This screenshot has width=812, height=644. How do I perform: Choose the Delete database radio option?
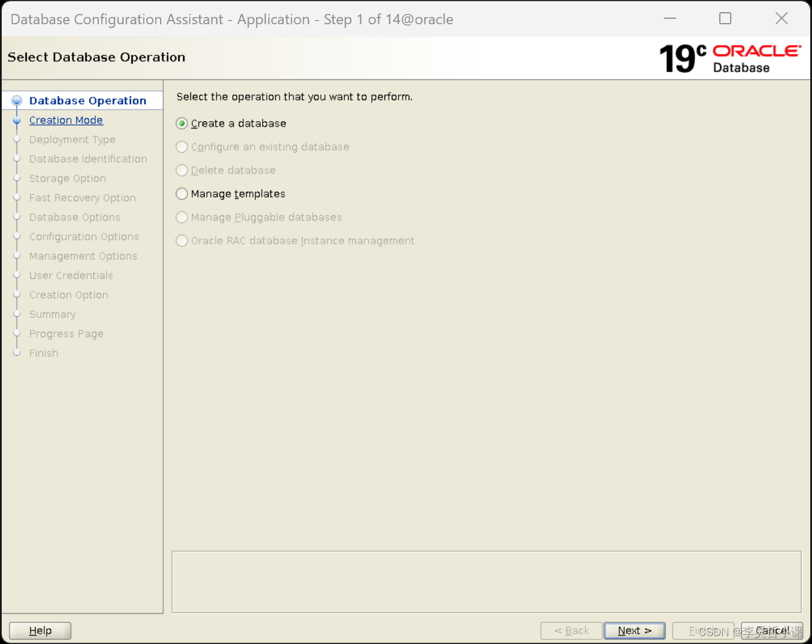pyautogui.click(x=226, y=170)
